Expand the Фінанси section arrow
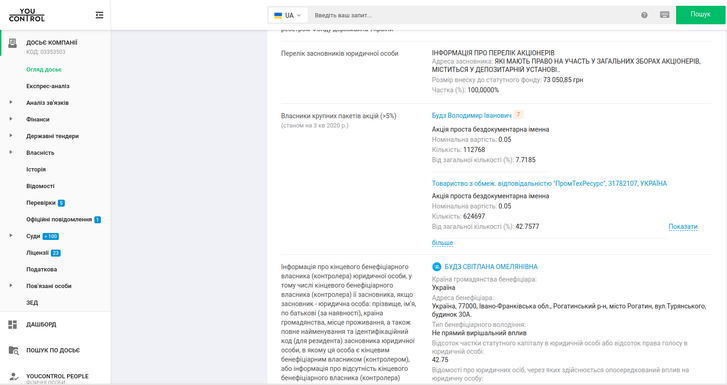 coord(11,119)
